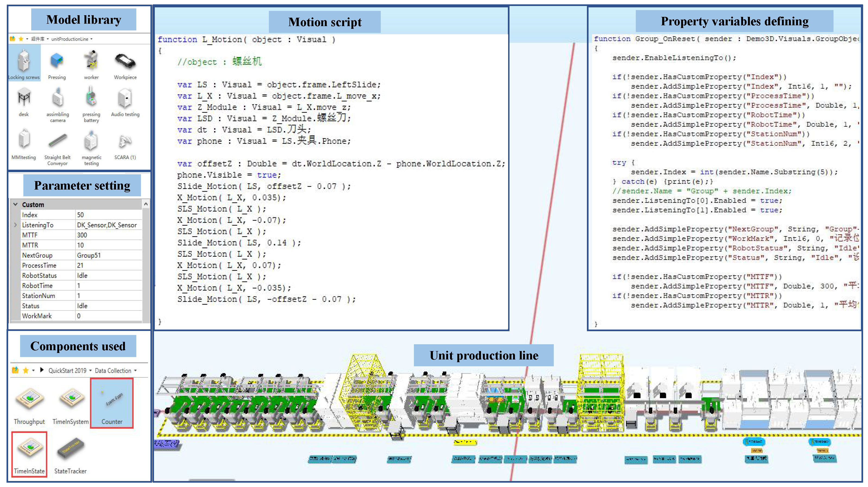
Task: Edit the MTTF value field
Action: click(108, 235)
